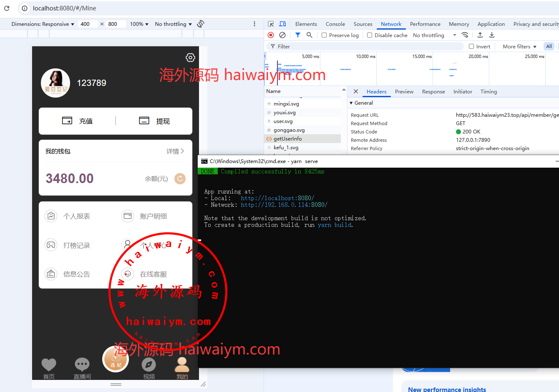Viewport: 559px width, 392px height.
Task: Open the 100% zoom dropdown
Action: coord(139,24)
